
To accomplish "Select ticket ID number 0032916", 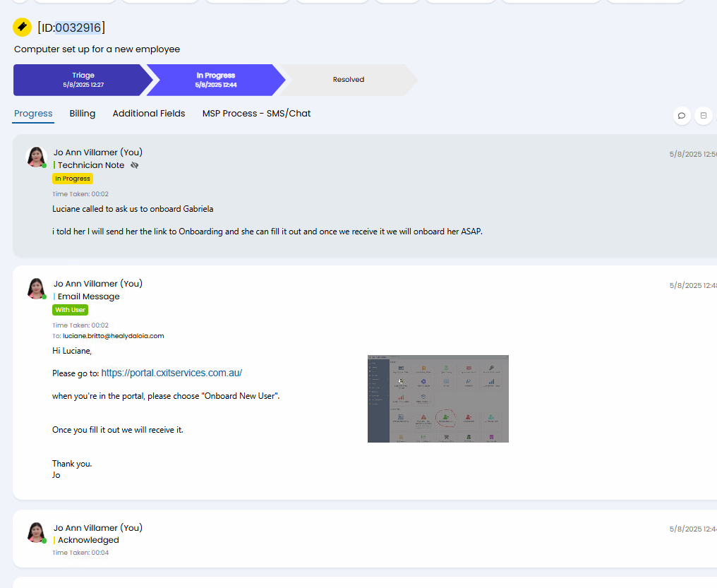I will coord(78,28).
